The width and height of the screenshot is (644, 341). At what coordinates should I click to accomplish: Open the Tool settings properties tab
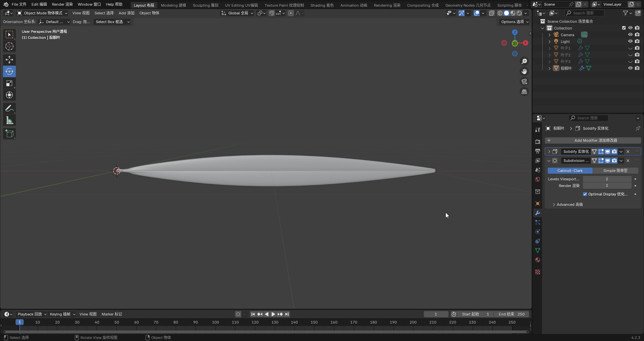538,130
